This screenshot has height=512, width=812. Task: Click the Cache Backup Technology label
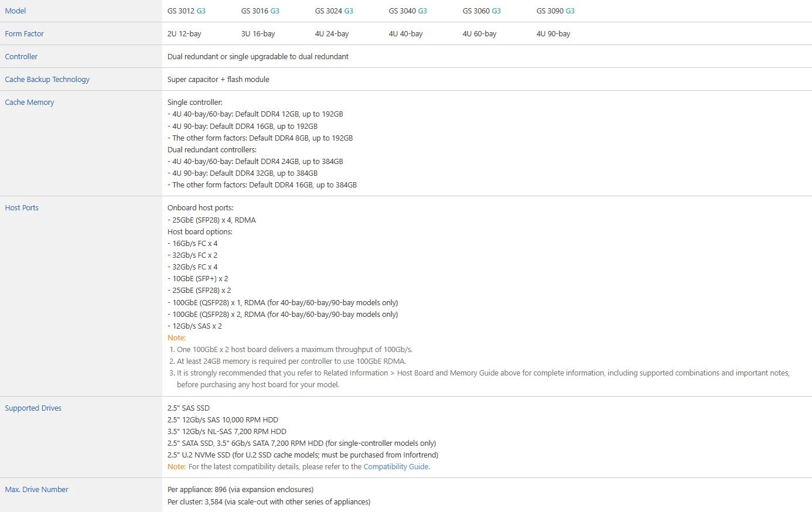pos(47,80)
